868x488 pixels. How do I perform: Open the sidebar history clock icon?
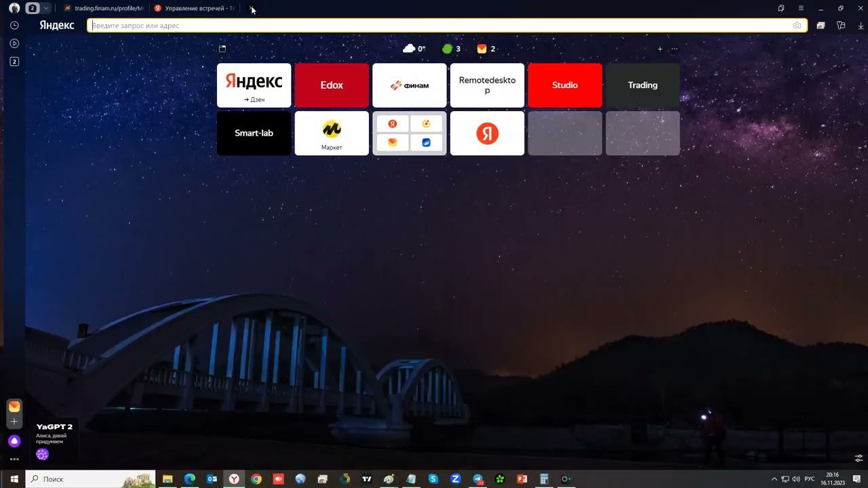[14, 25]
